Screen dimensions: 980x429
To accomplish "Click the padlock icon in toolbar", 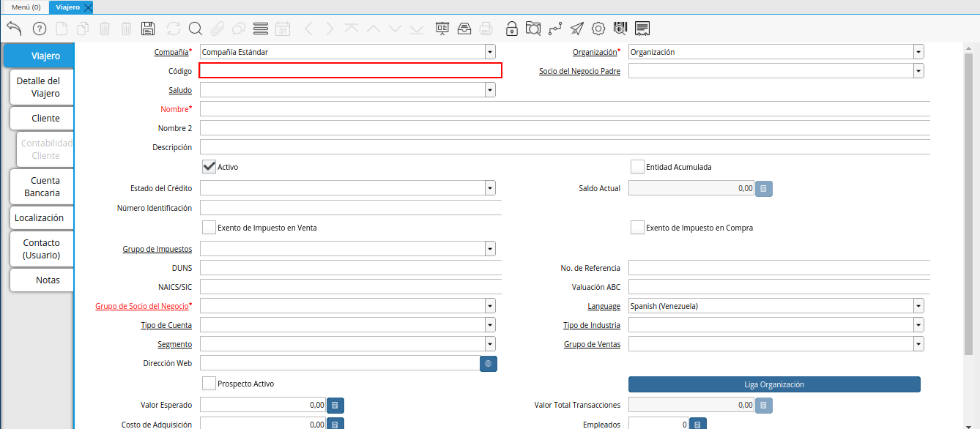I will (512, 29).
